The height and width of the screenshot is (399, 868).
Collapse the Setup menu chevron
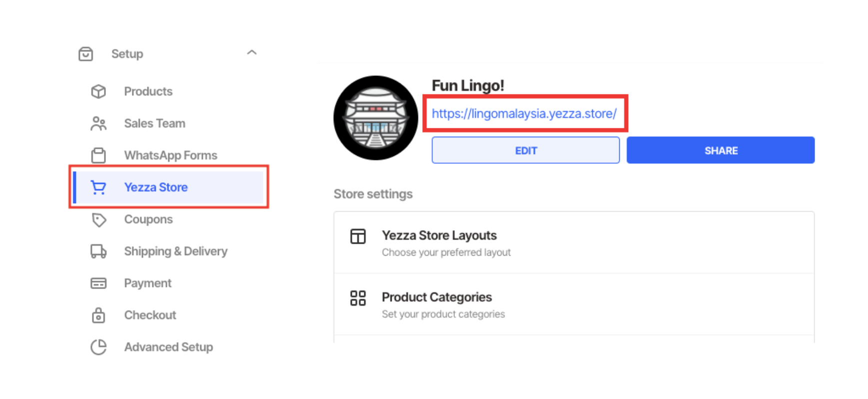click(252, 52)
